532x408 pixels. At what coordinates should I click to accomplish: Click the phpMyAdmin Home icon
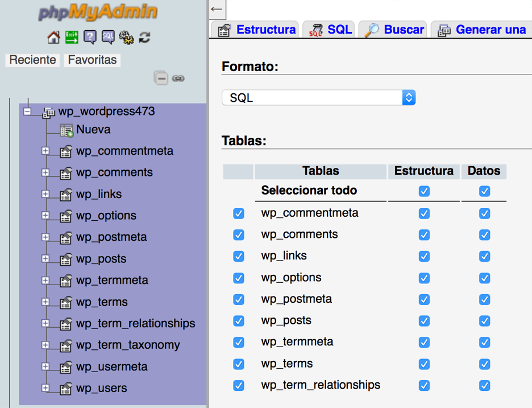[x=53, y=38]
